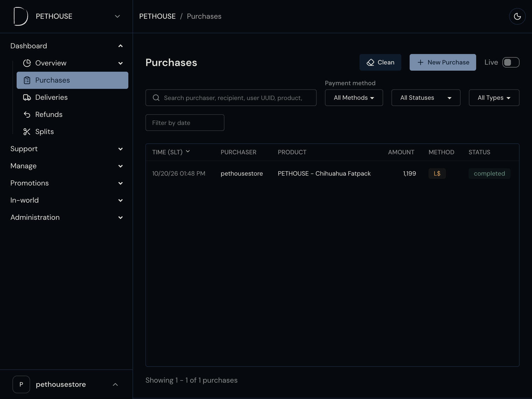Expand the In-world section
This screenshot has height=399, width=532.
[120, 200]
